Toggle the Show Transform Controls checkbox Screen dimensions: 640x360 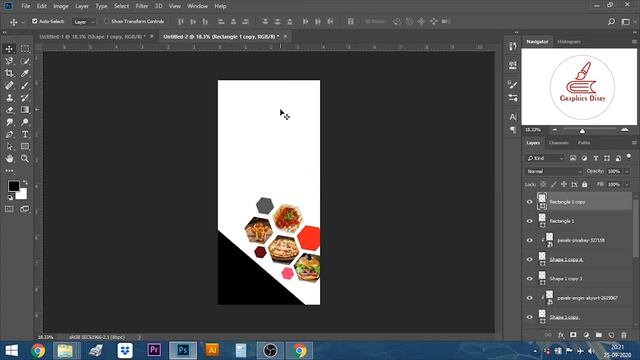(x=107, y=21)
